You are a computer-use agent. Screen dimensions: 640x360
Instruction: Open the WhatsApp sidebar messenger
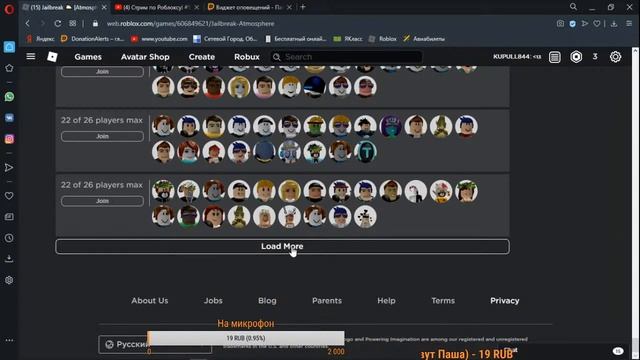click(x=9, y=97)
